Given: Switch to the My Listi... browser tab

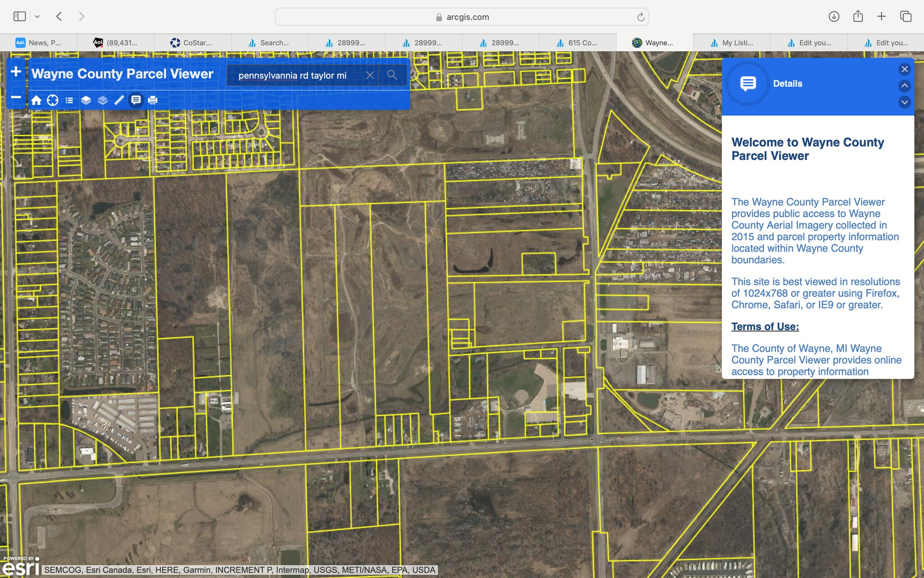Looking at the screenshot, I should [x=731, y=43].
